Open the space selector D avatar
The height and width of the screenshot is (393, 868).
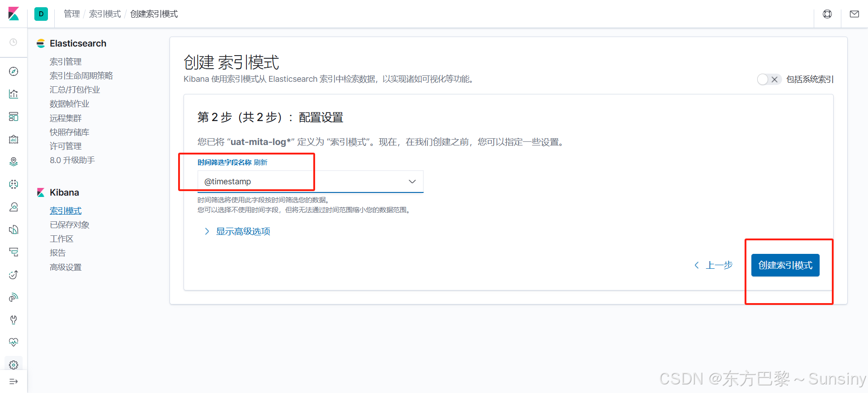click(41, 14)
